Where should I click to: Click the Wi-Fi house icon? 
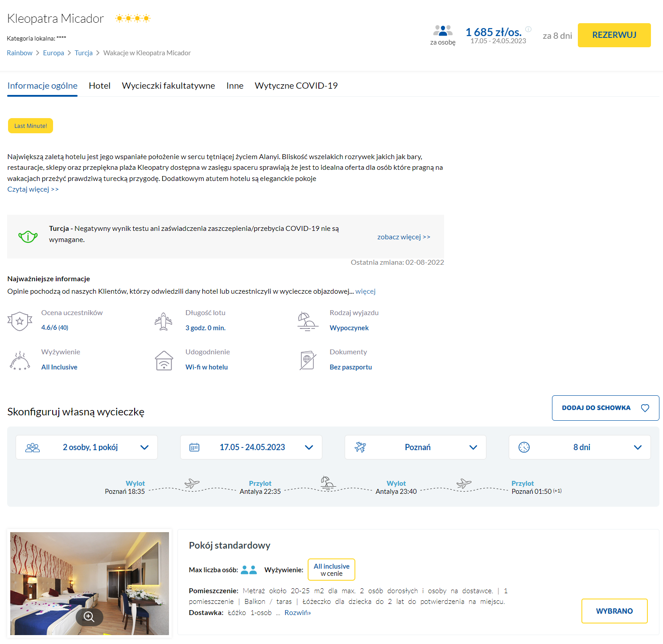point(164,360)
